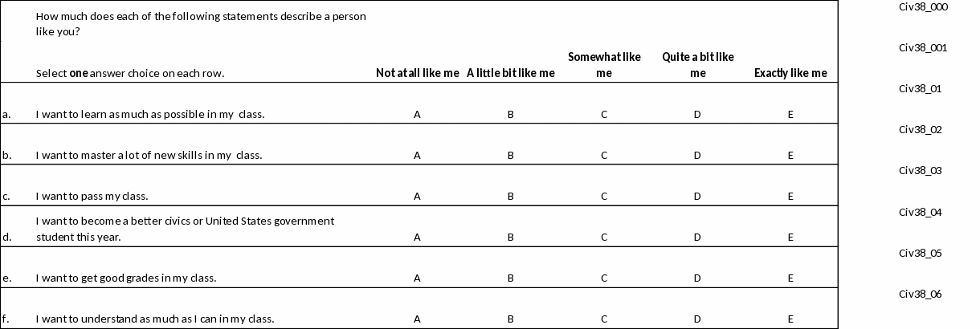This screenshot has width=980, height=329.
Task: Pick answer C for 'I want to pass my class'
Action: pyautogui.click(x=604, y=196)
